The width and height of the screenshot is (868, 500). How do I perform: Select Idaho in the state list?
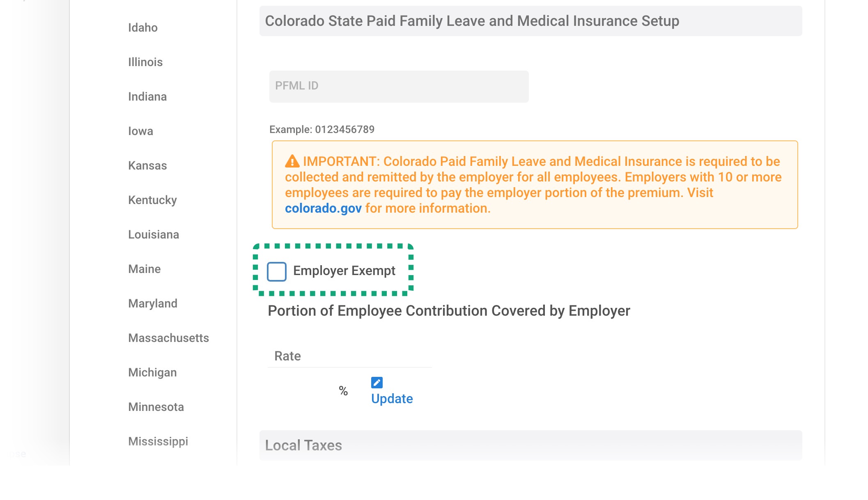[x=143, y=28]
